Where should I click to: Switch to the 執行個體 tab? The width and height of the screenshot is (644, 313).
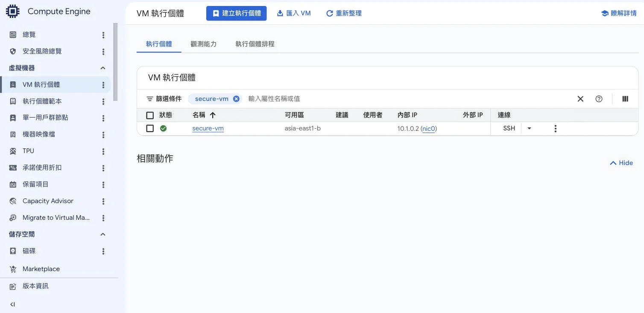click(159, 44)
